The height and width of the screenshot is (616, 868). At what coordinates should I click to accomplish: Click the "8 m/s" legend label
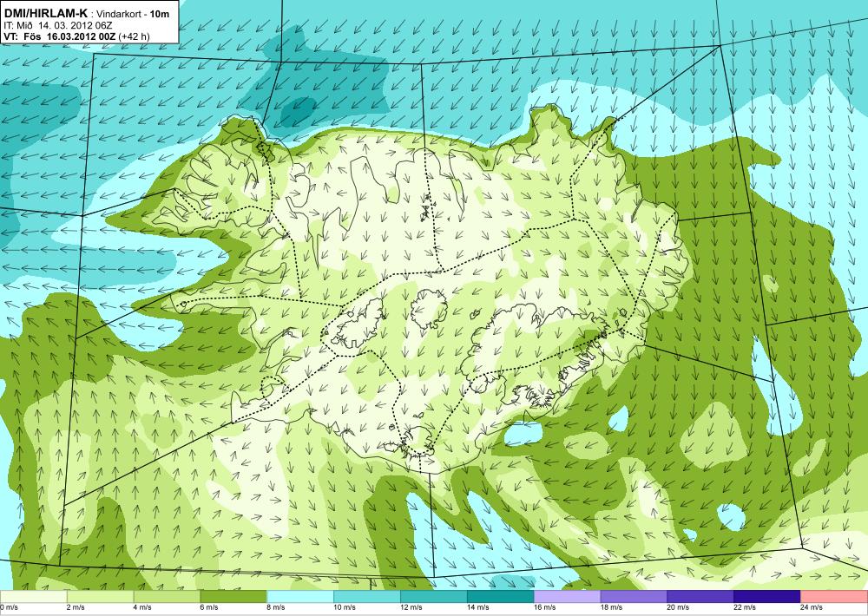(276, 607)
